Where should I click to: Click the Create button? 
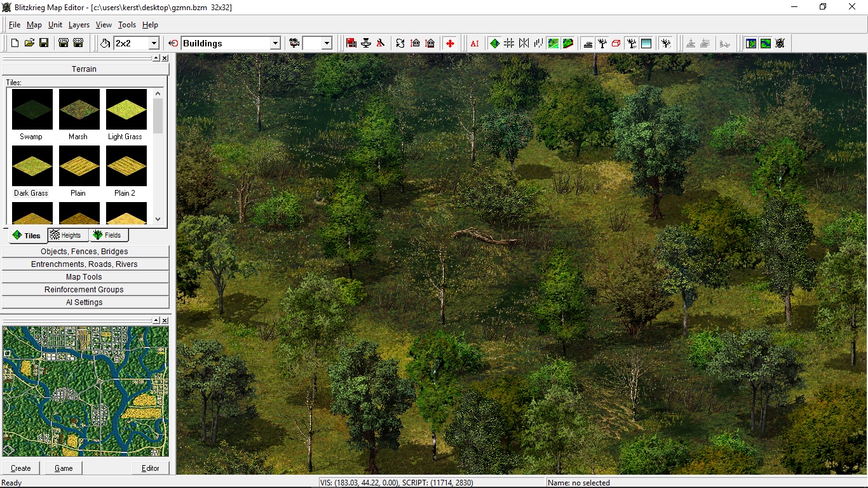pos(21,468)
